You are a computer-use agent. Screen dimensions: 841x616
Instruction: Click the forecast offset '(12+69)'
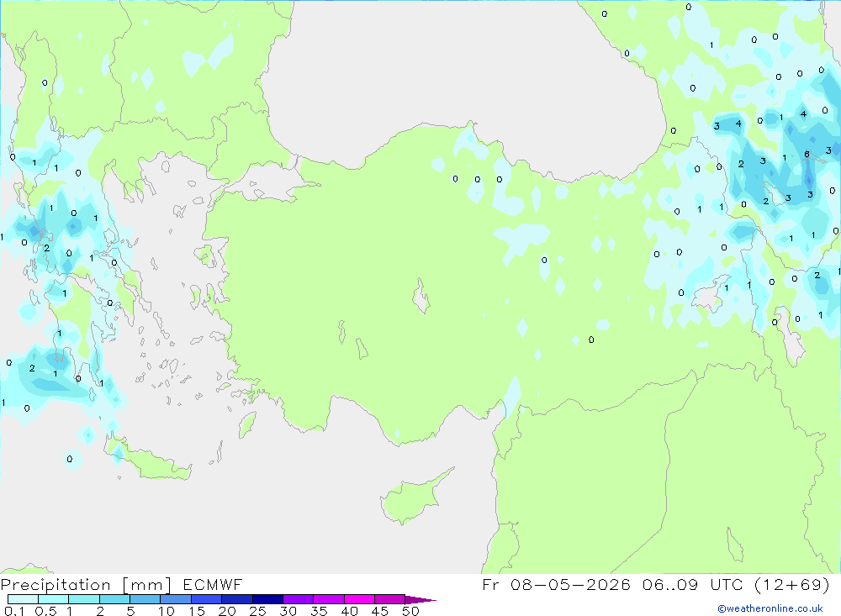(791, 584)
